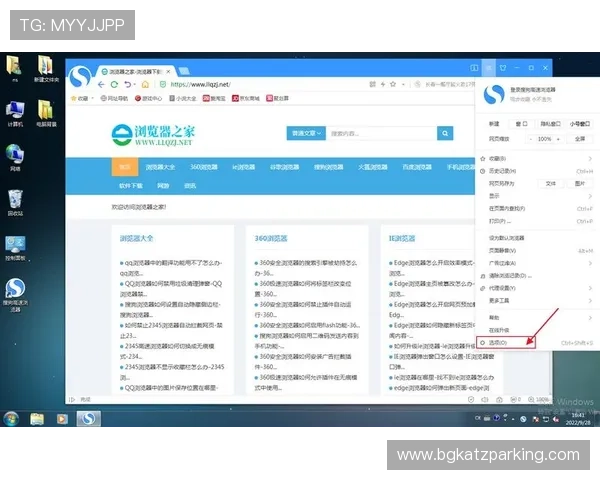This screenshot has height=480, width=600.
Task: Open the article QQ浏览器中的图片保存位置在哪里
Action: point(171,388)
